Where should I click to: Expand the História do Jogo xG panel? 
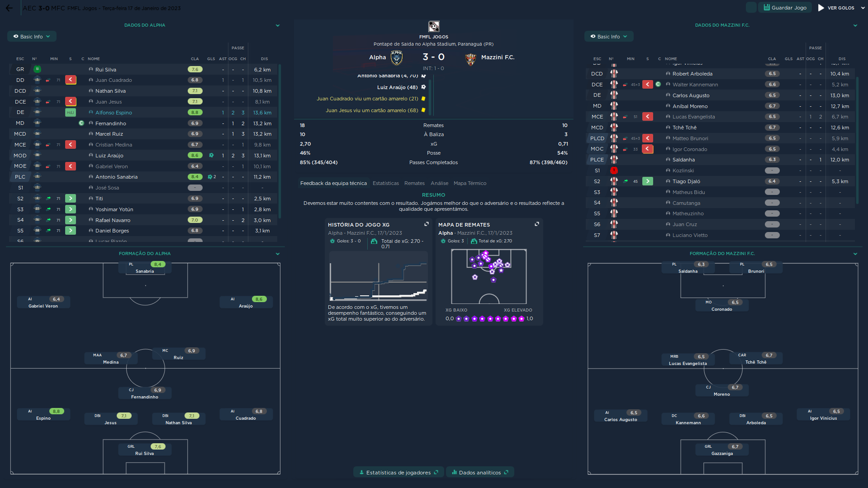point(426,224)
